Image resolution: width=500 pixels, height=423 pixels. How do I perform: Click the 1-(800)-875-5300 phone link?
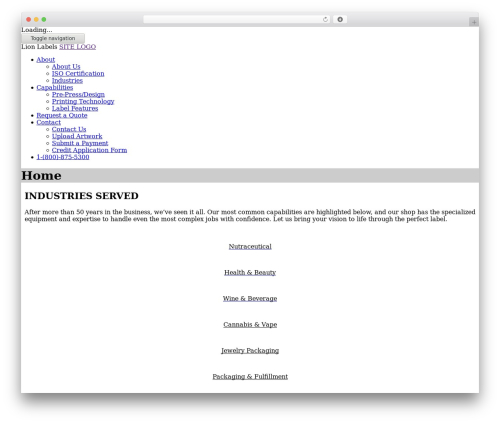coord(63,157)
